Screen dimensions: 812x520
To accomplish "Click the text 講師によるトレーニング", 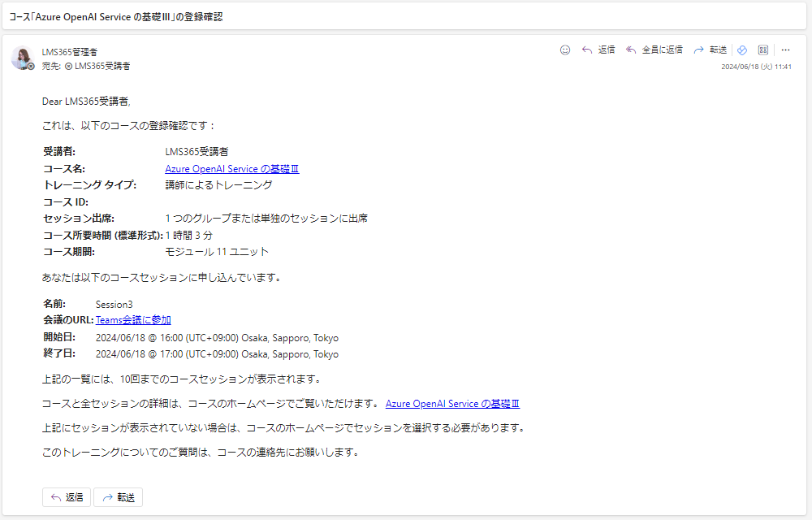I will pyautogui.click(x=218, y=185).
